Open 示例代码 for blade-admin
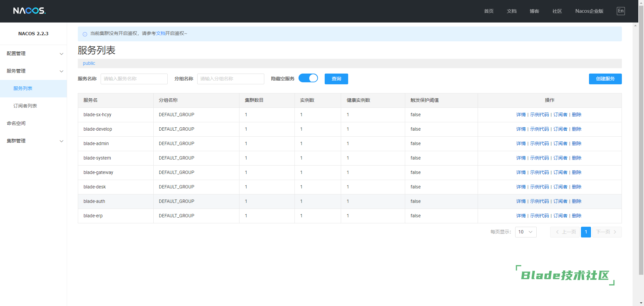This screenshot has width=644, height=306. click(x=539, y=144)
